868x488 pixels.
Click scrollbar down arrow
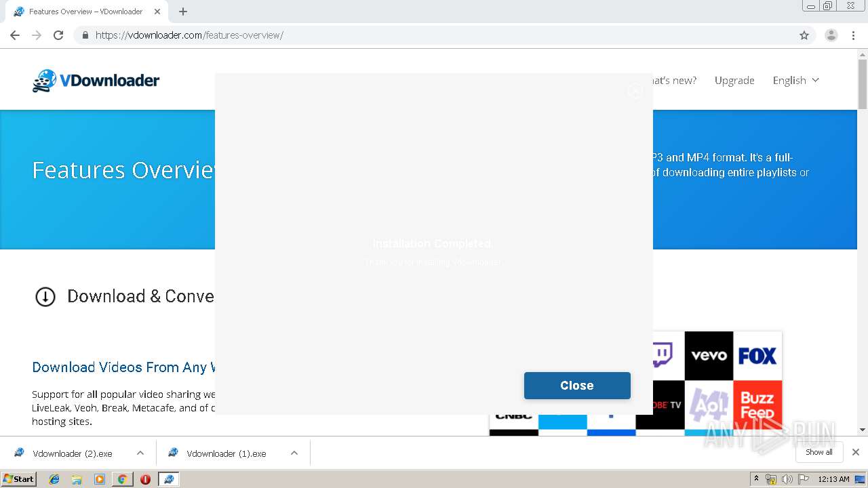[x=863, y=430]
